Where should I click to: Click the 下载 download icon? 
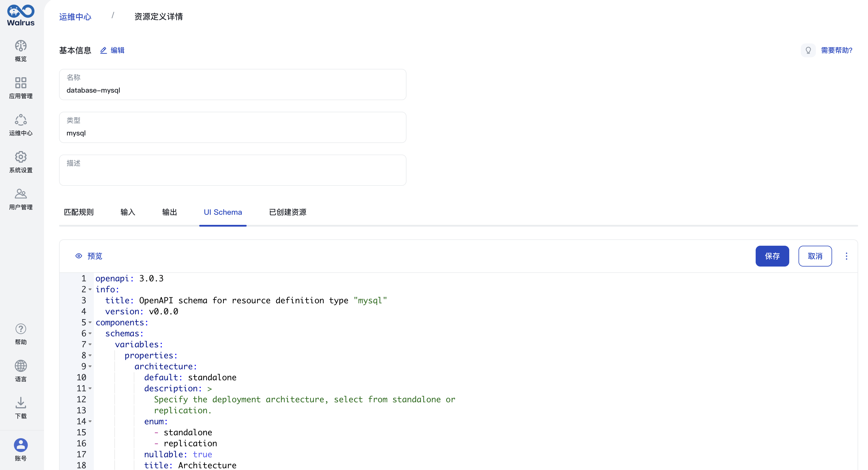pos(21,403)
